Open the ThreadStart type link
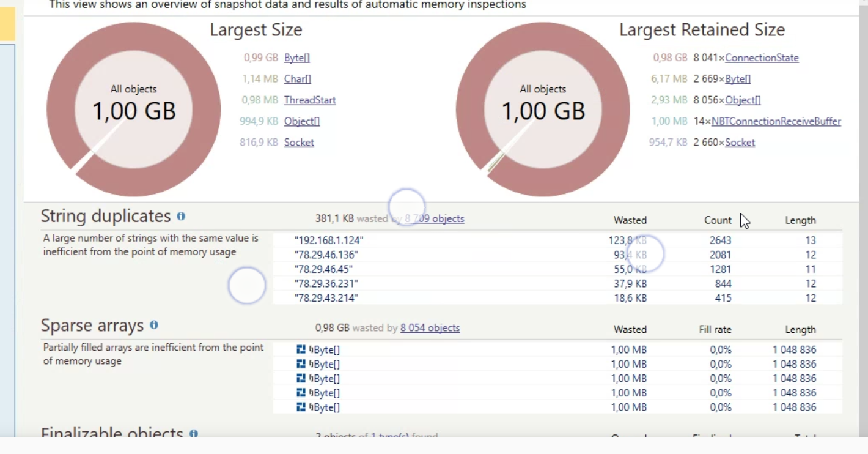This screenshot has width=868, height=454. click(x=309, y=100)
